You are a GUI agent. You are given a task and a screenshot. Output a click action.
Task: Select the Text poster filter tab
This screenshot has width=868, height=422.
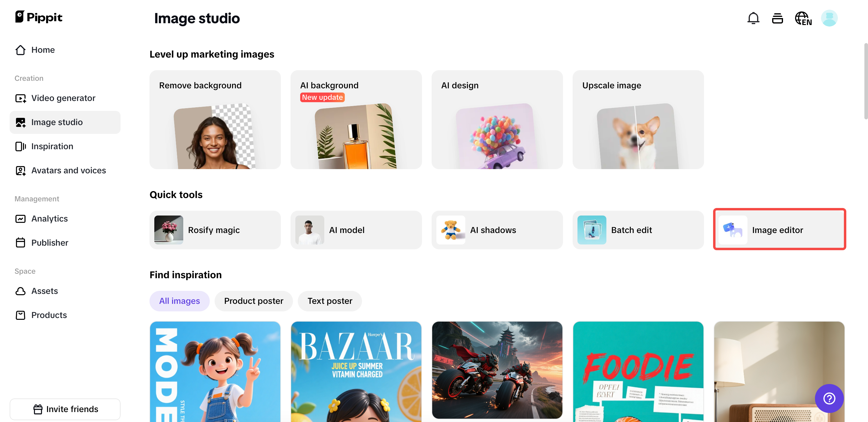coord(329,301)
